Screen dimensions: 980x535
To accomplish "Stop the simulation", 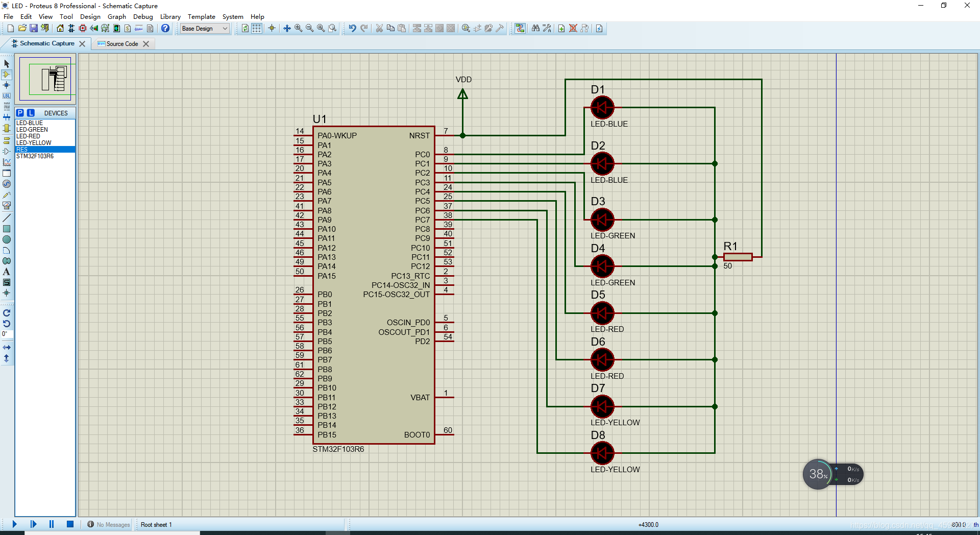I will [x=70, y=524].
